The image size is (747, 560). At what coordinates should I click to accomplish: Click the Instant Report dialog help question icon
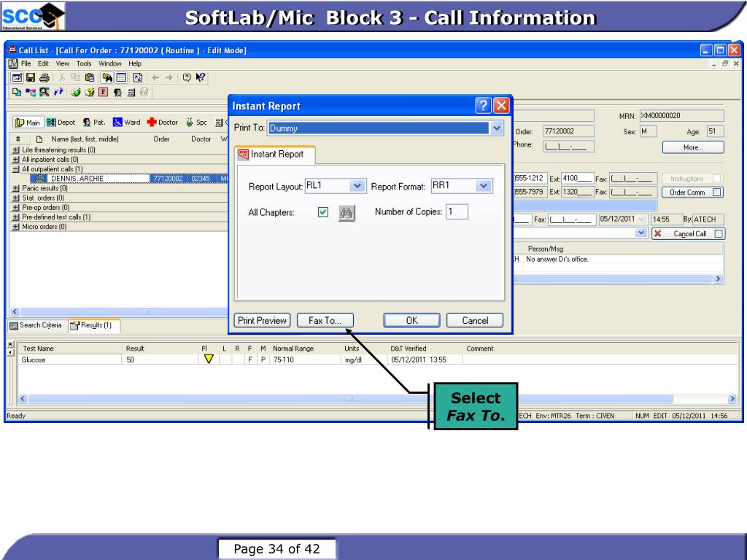[x=483, y=105]
